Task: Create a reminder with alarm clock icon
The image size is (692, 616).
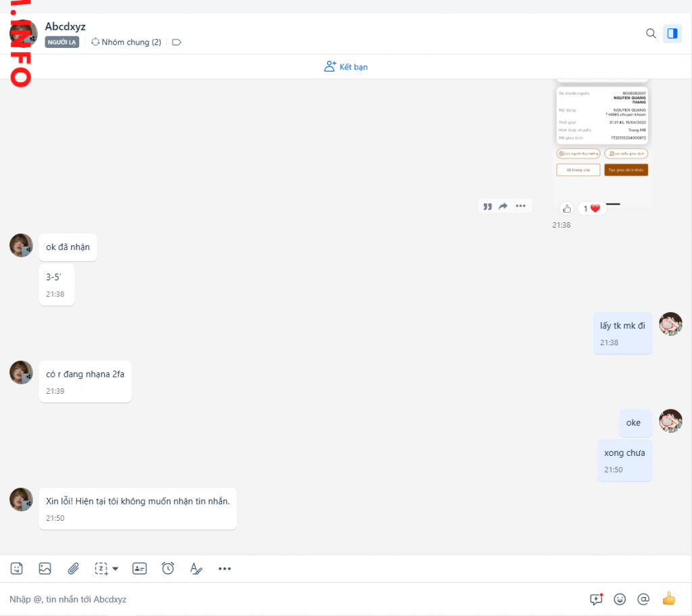Action: click(x=168, y=569)
